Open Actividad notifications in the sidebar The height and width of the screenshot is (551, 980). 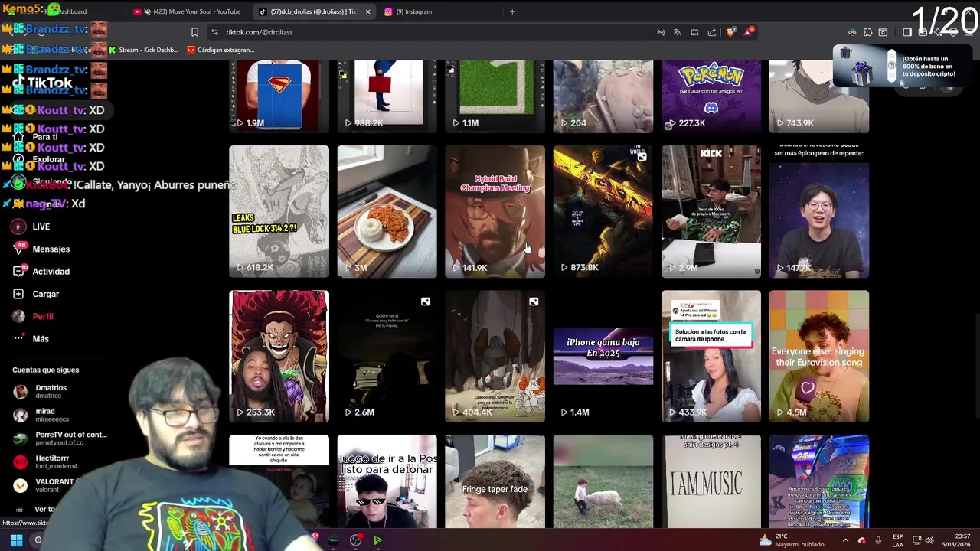click(41, 272)
